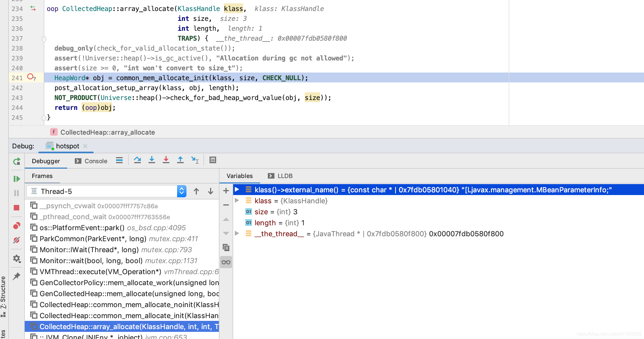The image size is (644, 339).
Task: Click the Step Out icon
Action: point(180,160)
